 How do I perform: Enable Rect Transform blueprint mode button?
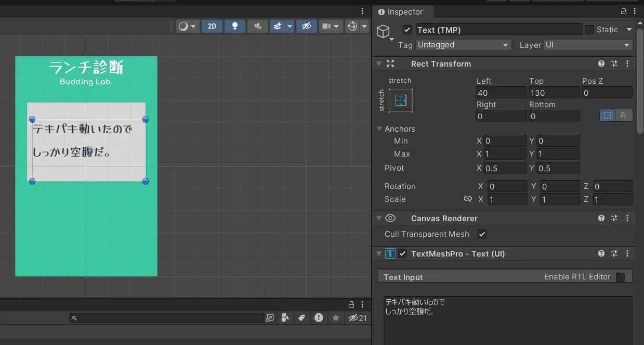(607, 116)
